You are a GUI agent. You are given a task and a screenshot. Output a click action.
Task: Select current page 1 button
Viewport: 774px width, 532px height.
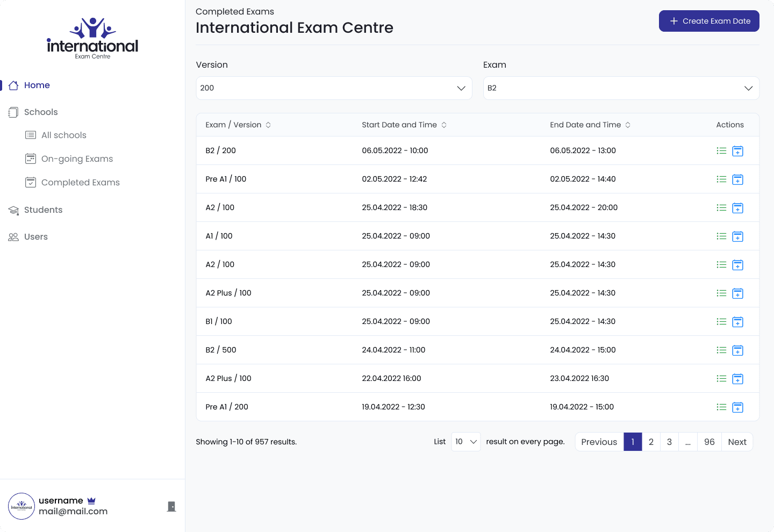pyautogui.click(x=633, y=442)
